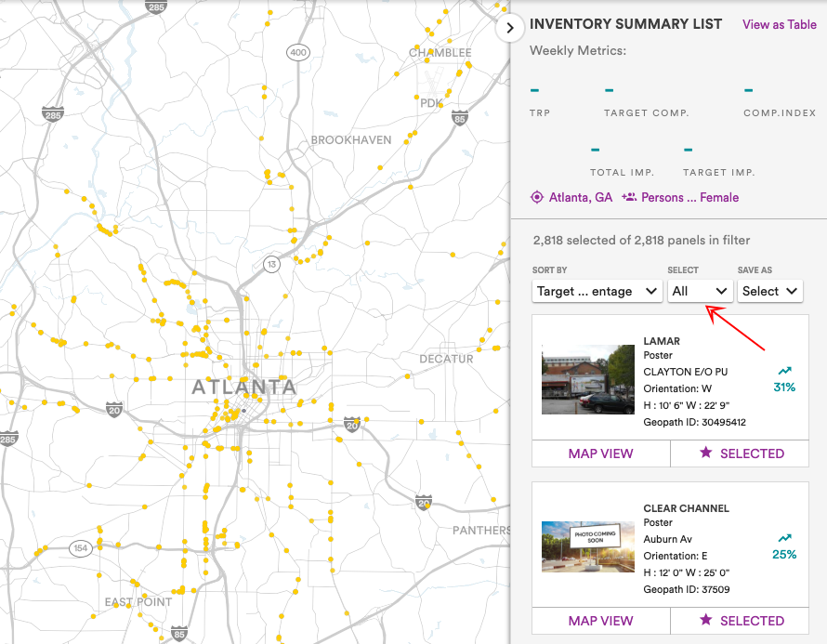Click Orientation: W on the Lamar card
This screenshot has width=827, height=644.
click(x=677, y=388)
